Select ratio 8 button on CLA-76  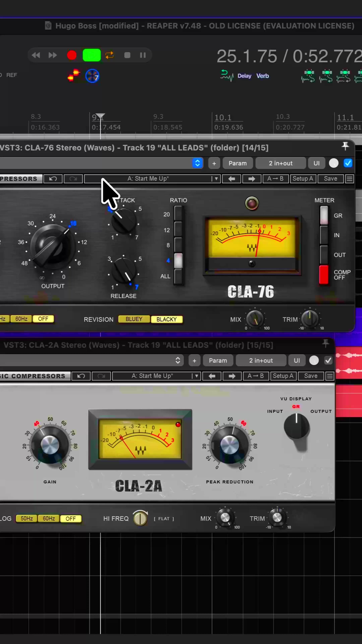pos(178,245)
